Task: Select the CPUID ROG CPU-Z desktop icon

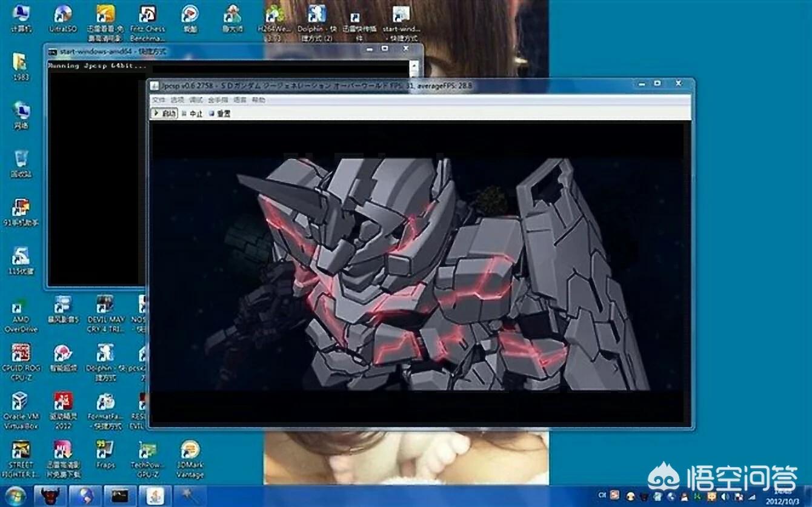Action: [x=21, y=363]
